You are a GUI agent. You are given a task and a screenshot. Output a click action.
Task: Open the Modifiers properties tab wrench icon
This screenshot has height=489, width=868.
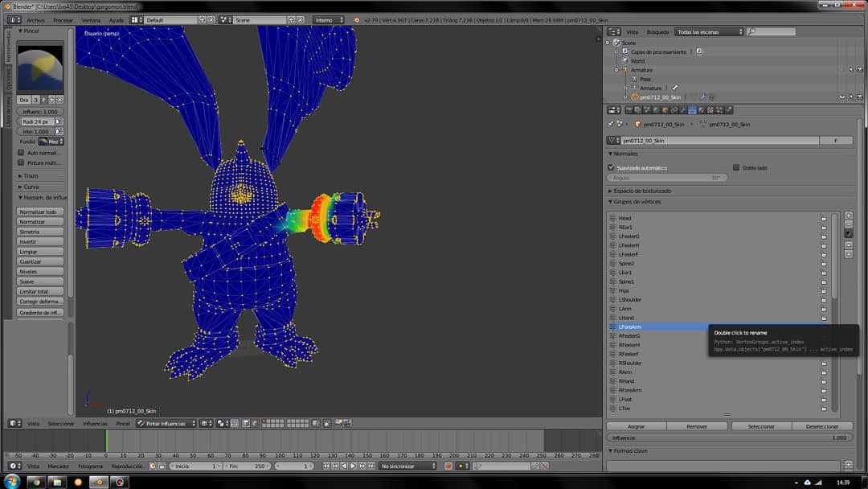[683, 110]
